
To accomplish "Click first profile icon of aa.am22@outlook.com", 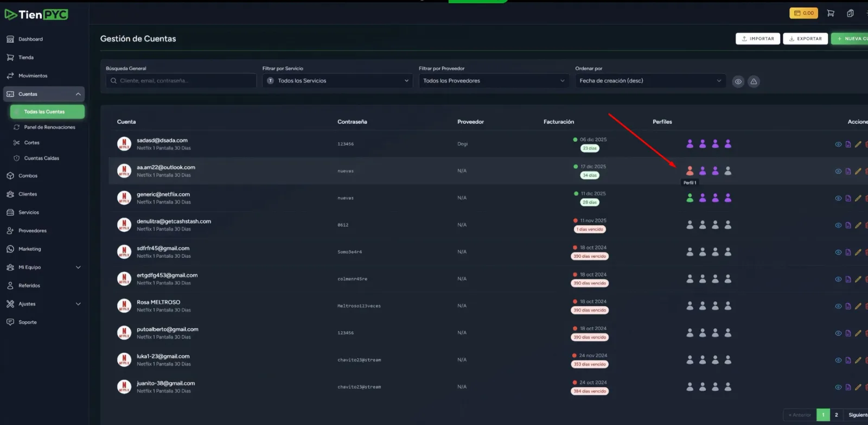I will pos(690,171).
